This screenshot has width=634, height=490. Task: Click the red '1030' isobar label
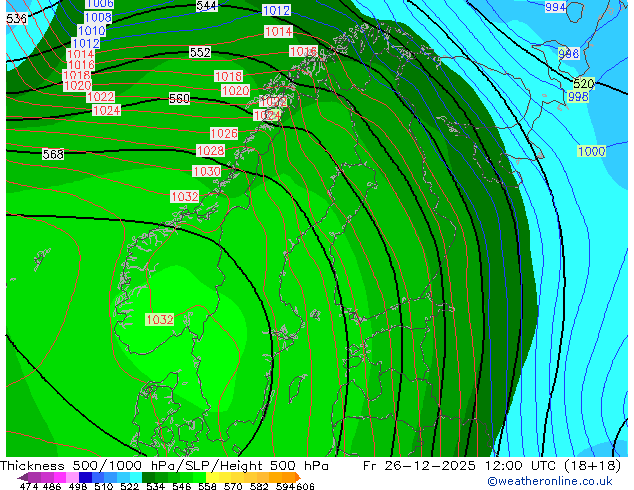click(207, 171)
